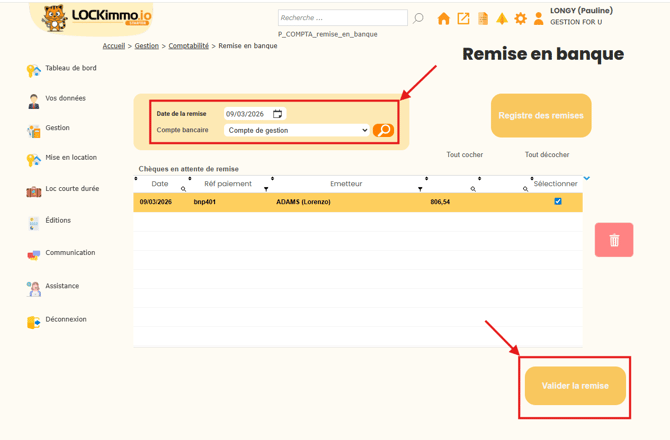Open the document icon in header

click(483, 19)
